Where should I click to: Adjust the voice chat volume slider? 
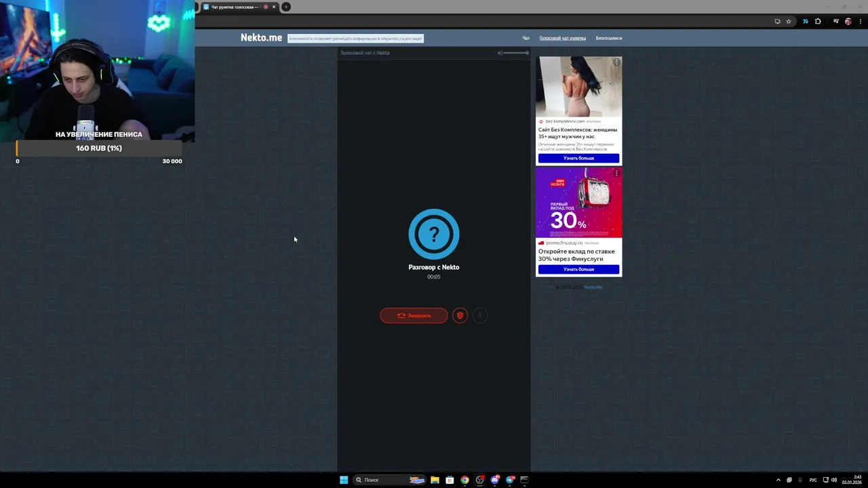[516, 53]
